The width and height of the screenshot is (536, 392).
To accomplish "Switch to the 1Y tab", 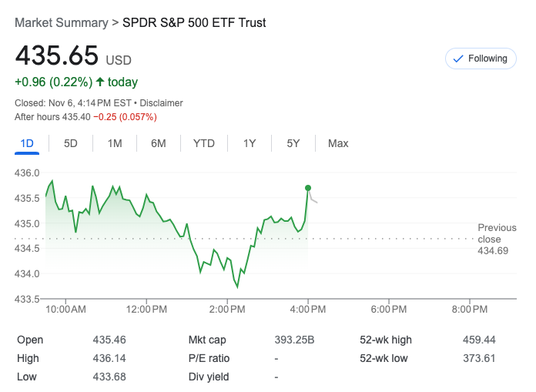I will [250, 143].
